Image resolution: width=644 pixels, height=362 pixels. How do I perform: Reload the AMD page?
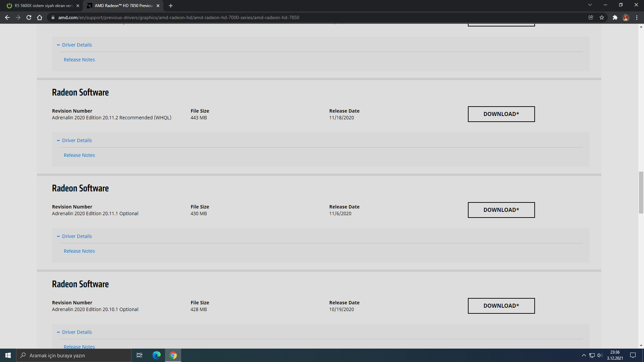(x=29, y=17)
